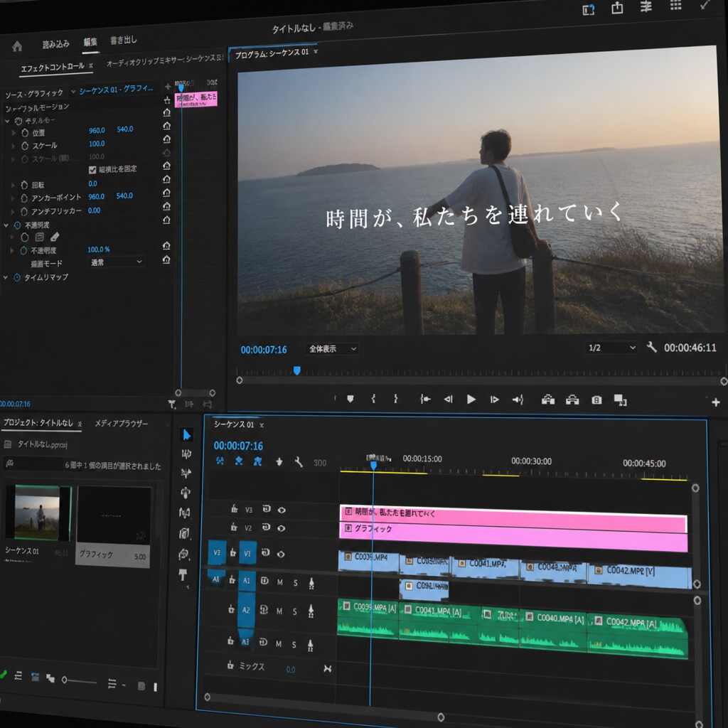
Task: Click the Project panel thumbnail zoom slider
Action: click(80, 681)
